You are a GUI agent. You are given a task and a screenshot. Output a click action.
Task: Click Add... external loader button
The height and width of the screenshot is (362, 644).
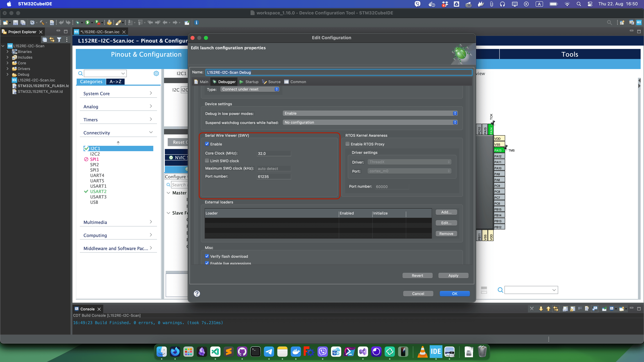446,212
